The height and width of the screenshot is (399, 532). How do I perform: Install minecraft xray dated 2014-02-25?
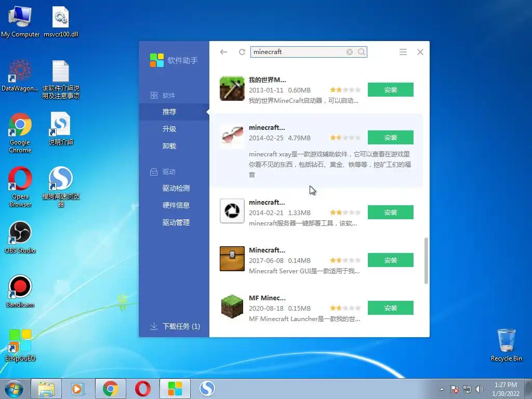(391, 137)
